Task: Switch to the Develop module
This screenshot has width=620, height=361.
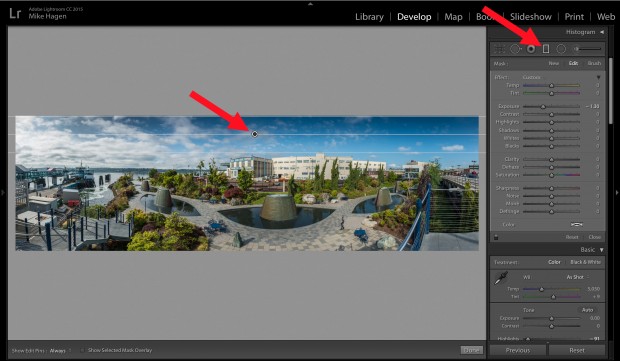Action: point(414,17)
